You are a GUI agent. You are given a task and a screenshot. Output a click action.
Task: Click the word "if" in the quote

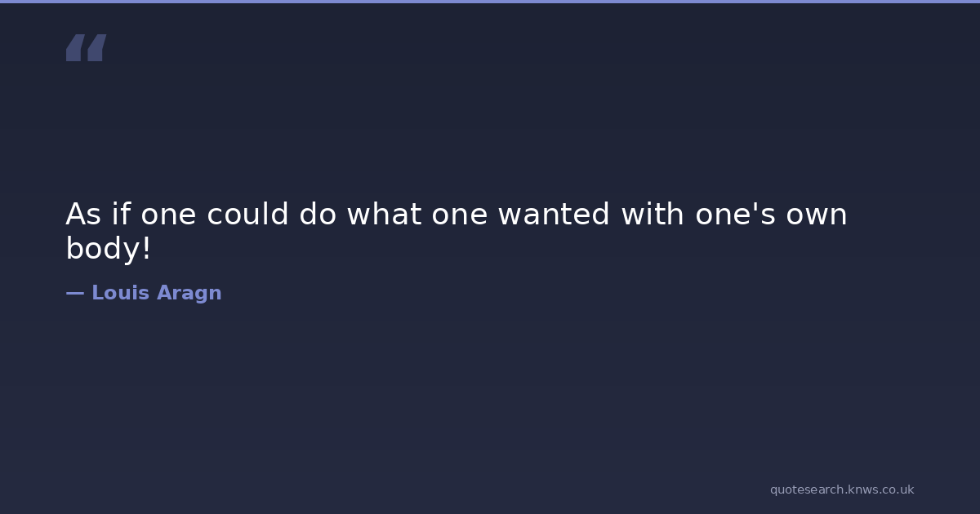pyautogui.click(x=121, y=215)
